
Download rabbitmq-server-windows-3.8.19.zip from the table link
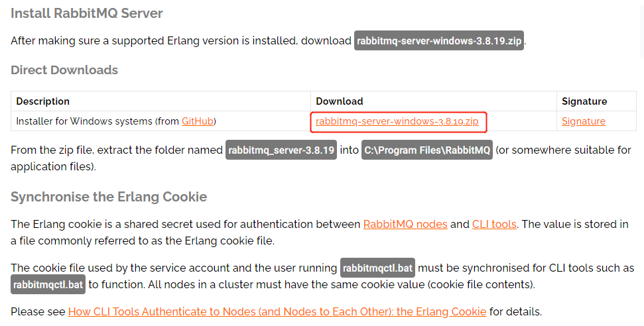(397, 121)
